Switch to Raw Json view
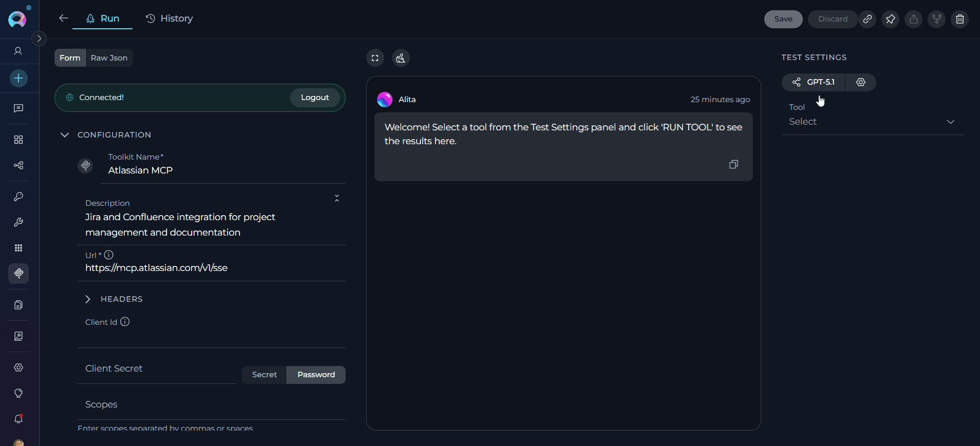980x446 pixels. coord(109,58)
